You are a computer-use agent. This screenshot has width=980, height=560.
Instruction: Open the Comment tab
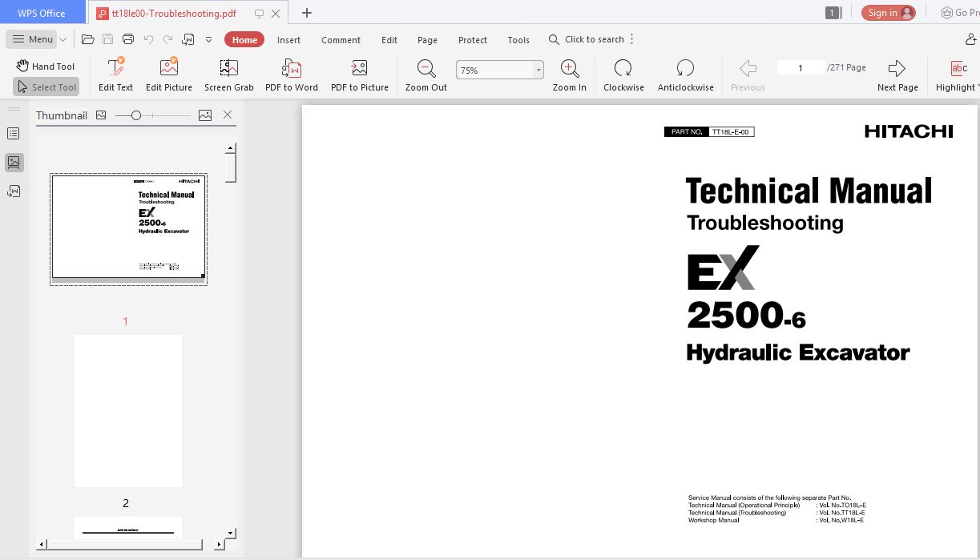click(341, 40)
